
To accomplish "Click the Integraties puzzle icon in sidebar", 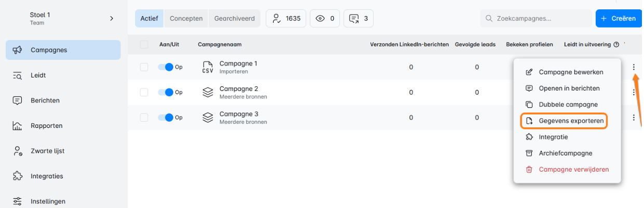I will 17,176.
